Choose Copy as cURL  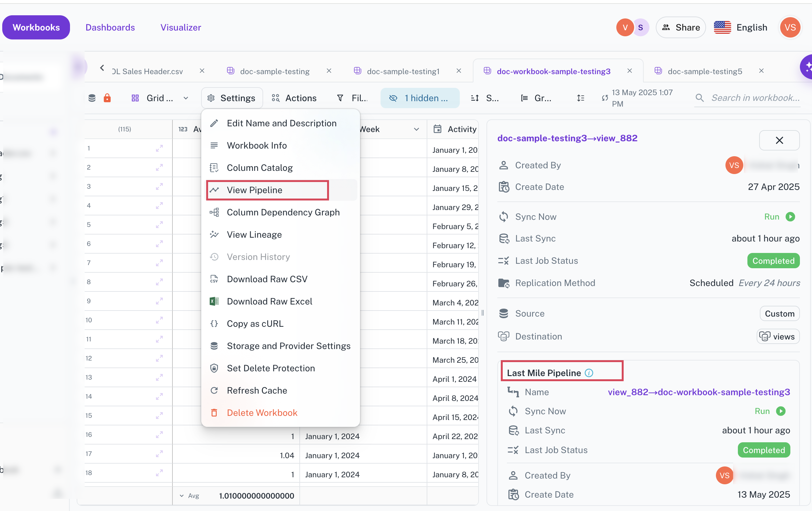[281, 324]
